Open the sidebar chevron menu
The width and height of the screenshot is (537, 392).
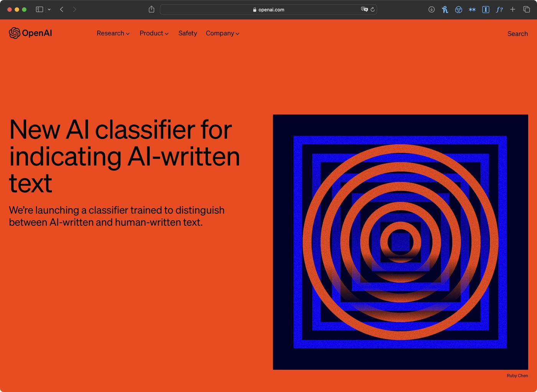(49, 9)
